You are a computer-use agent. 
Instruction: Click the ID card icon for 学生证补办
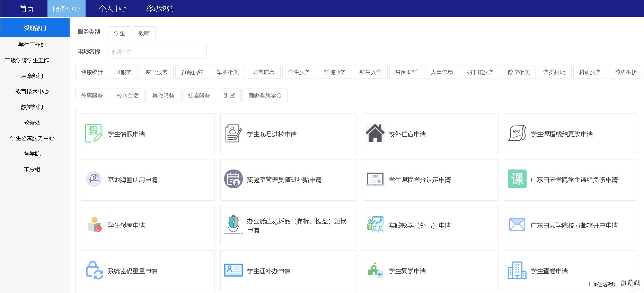click(x=233, y=270)
